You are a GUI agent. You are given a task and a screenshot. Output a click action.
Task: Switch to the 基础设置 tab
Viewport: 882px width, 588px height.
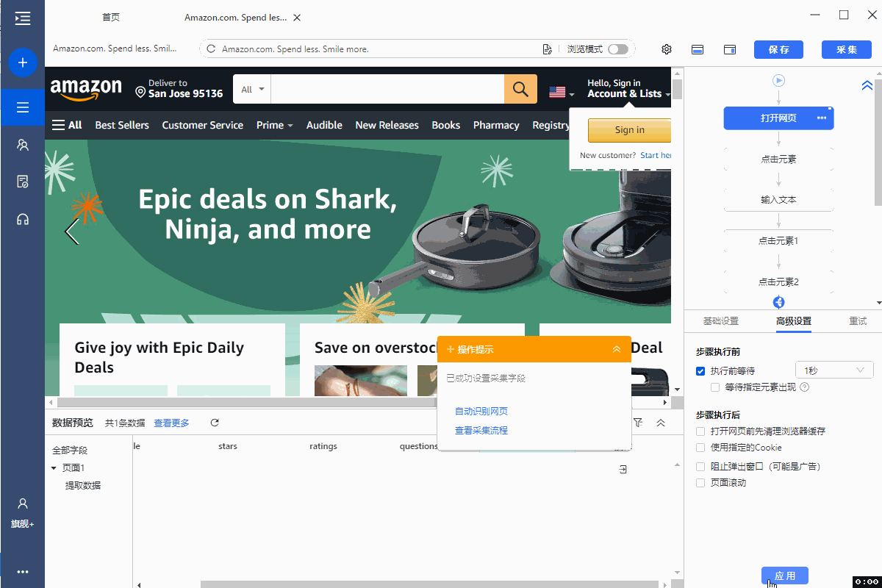(721, 321)
